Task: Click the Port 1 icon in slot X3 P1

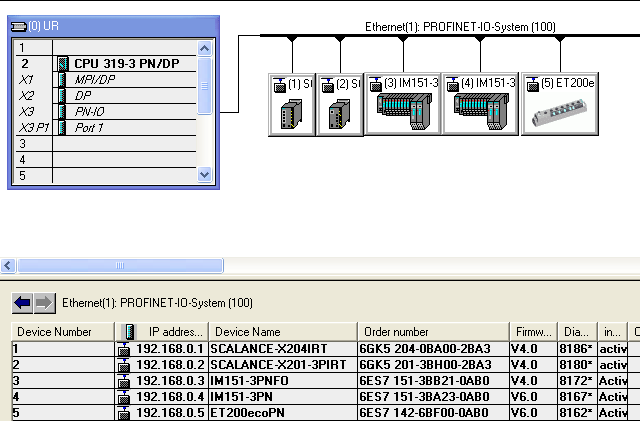Action: pos(62,127)
